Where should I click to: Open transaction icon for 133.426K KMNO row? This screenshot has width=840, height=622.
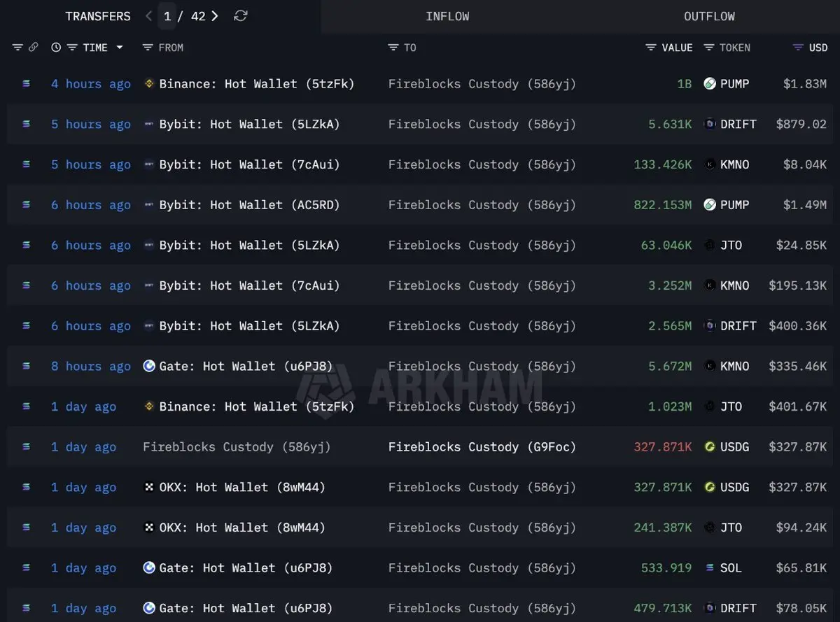click(27, 164)
